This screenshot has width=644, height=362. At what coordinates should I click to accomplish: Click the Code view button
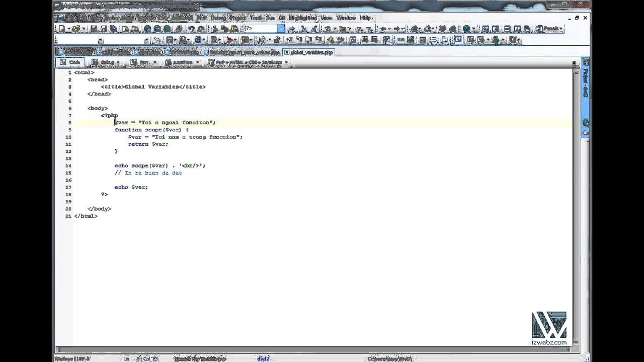pos(70,62)
